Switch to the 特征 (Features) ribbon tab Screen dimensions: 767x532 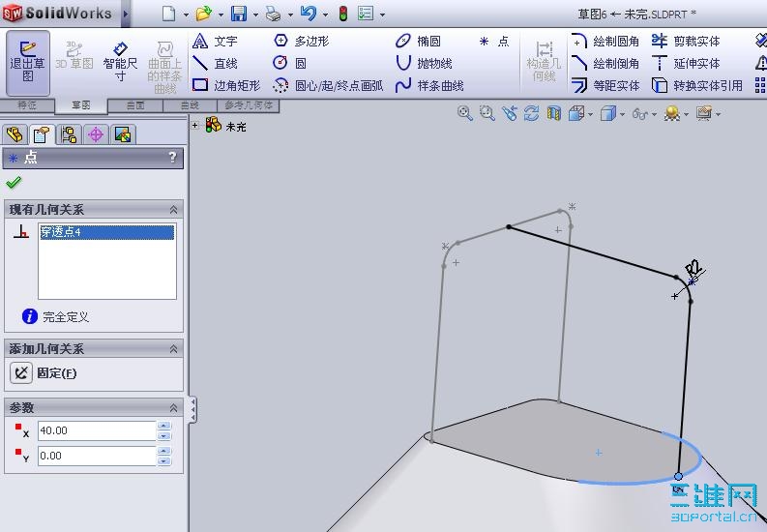point(27,105)
